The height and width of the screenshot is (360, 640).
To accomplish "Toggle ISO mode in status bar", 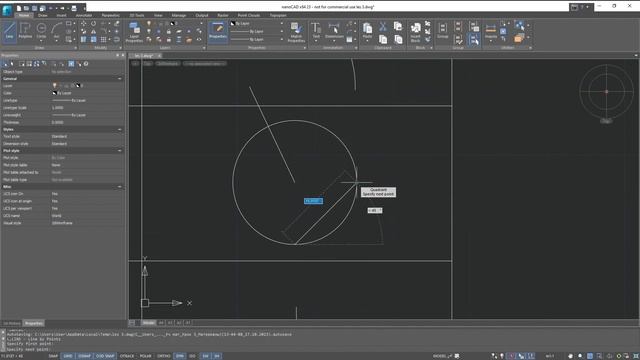I will (192, 356).
